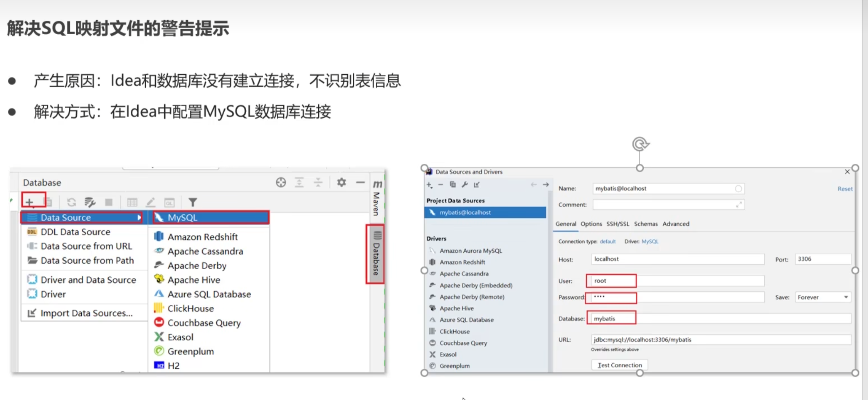Hide the Database panel with minus icon
The height and width of the screenshot is (400, 868).
360,182
